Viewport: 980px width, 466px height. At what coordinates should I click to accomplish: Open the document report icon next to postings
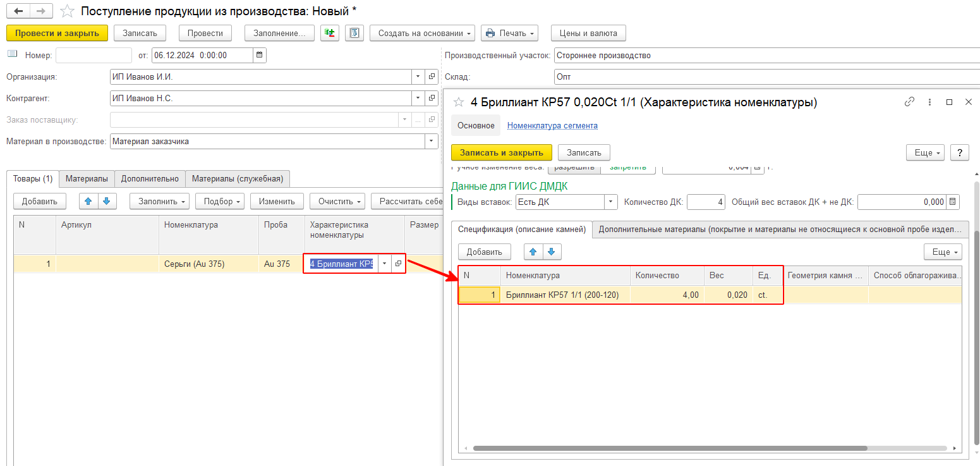click(x=354, y=33)
